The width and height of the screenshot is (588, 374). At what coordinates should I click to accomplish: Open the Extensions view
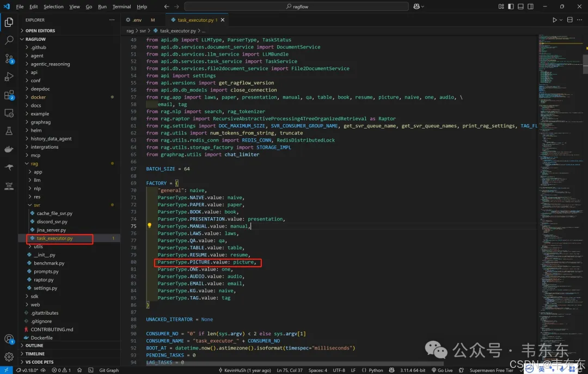click(9, 95)
